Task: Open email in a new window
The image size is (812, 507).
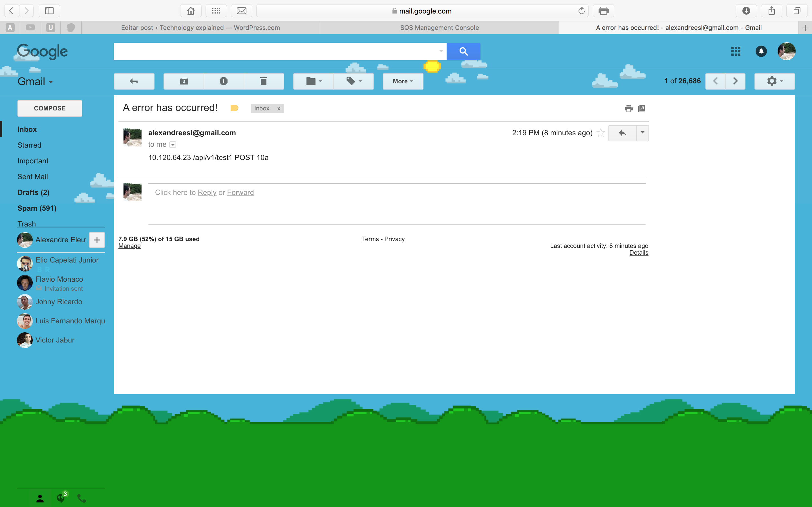Action: click(641, 108)
